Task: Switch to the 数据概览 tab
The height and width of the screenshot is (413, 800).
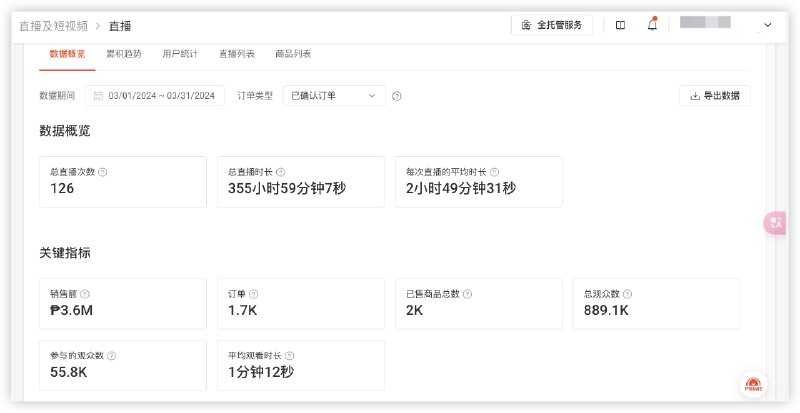Action: 67,54
